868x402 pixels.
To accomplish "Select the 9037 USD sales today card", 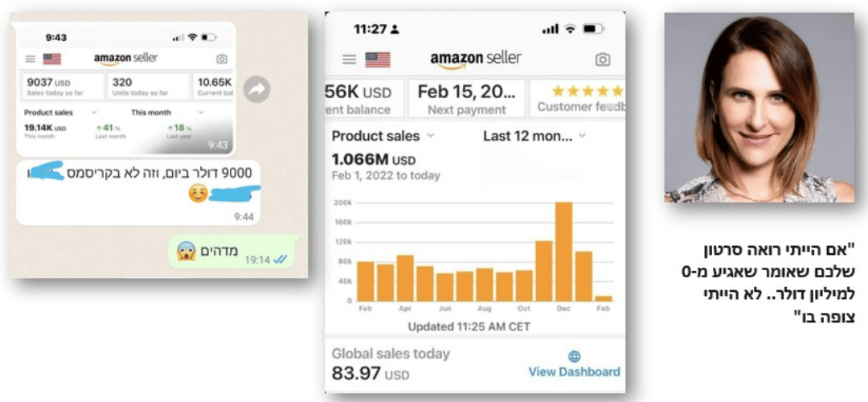I will point(62,87).
